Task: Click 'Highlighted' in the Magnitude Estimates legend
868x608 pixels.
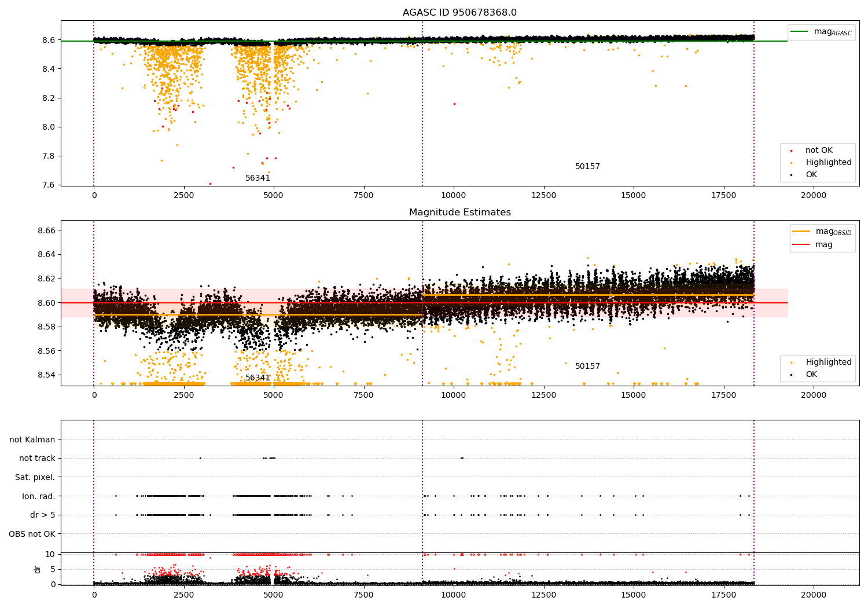Action: 829,362
